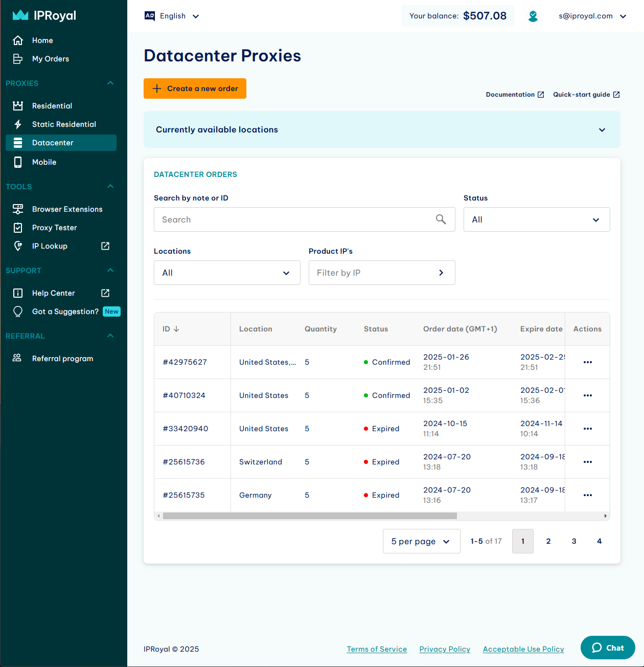Click the Residential crown icon
This screenshot has height=667, width=644.
click(x=18, y=106)
